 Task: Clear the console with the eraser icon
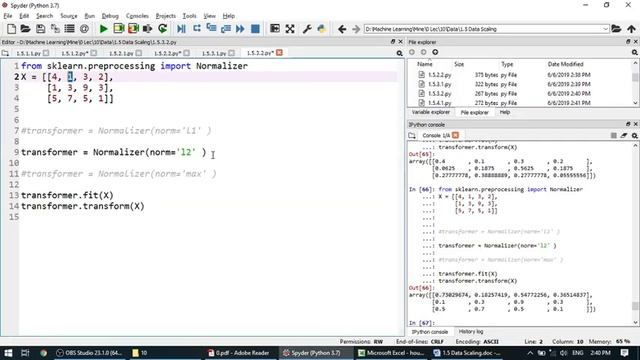[624, 136]
